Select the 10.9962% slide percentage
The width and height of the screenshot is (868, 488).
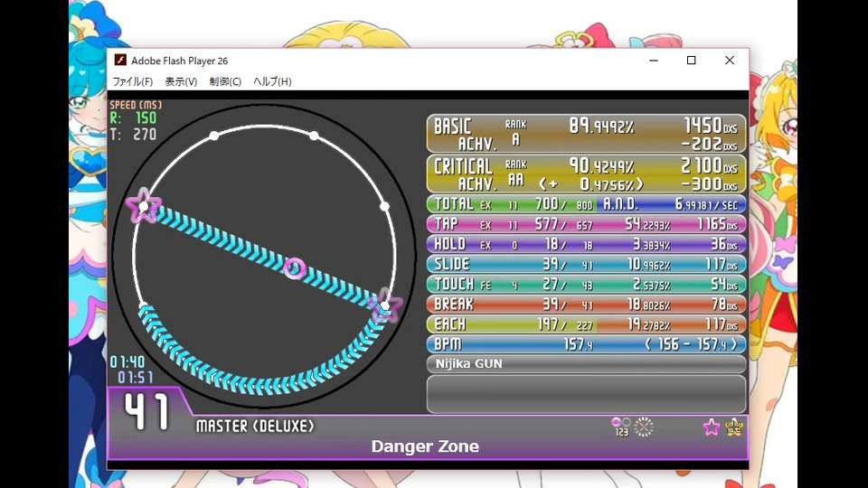pos(649,264)
